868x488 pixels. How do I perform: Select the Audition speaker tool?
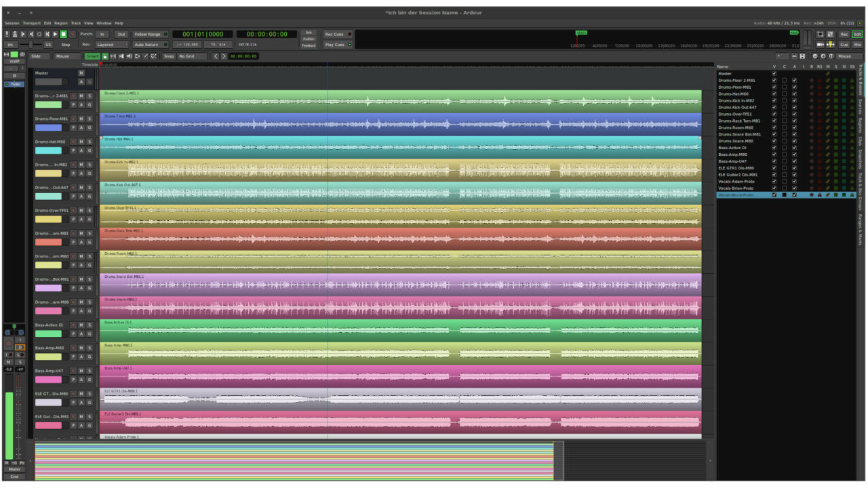[x=130, y=56]
